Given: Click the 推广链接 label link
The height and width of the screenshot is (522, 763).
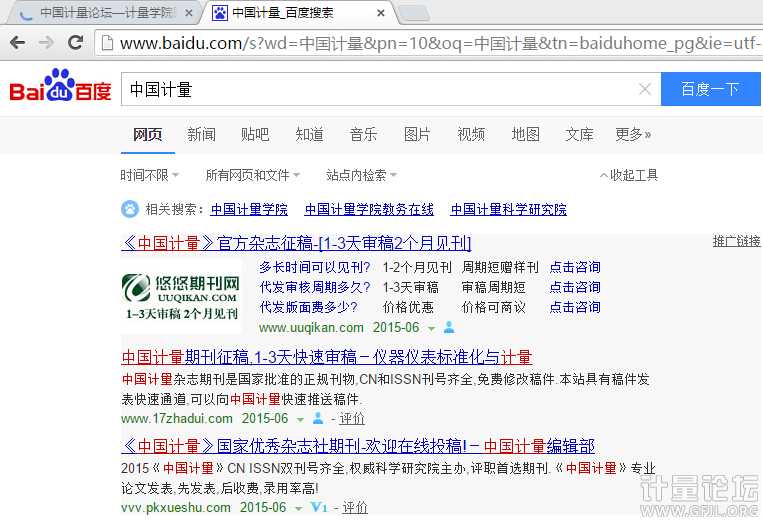Looking at the screenshot, I should (x=737, y=241).
